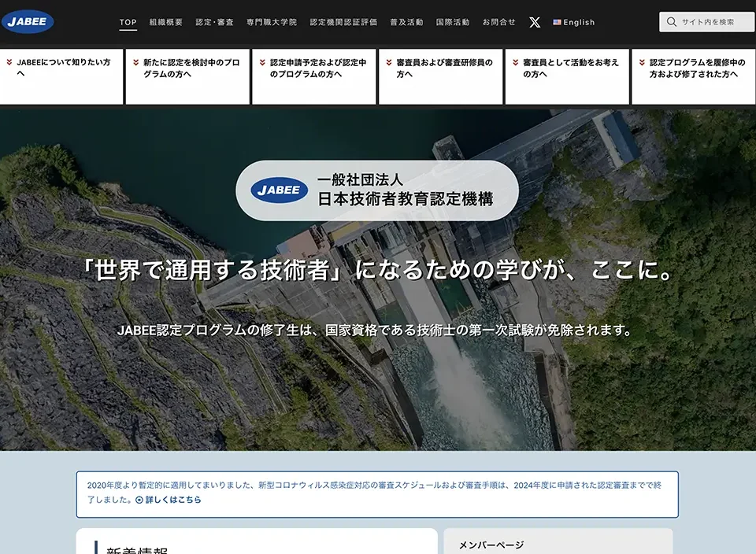Open the 組織概要 menu

(x=166, y=22)
